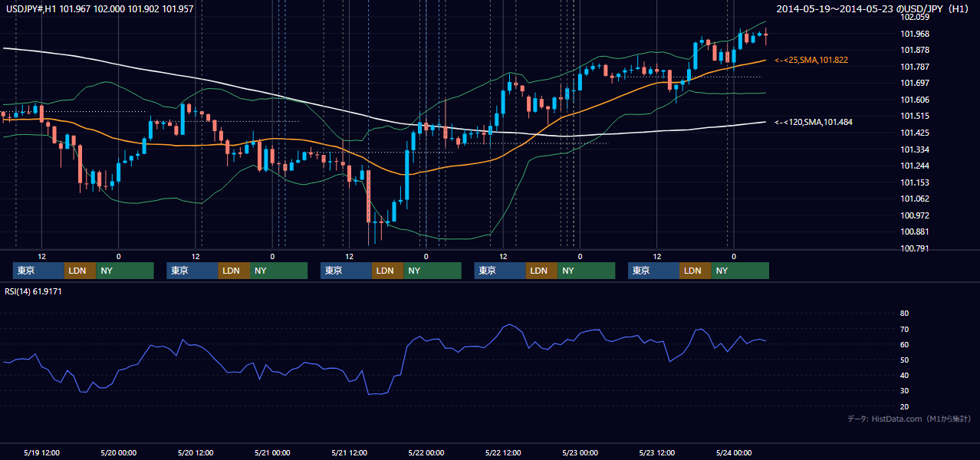Click the RSI scale value 40

click(904, 375)
